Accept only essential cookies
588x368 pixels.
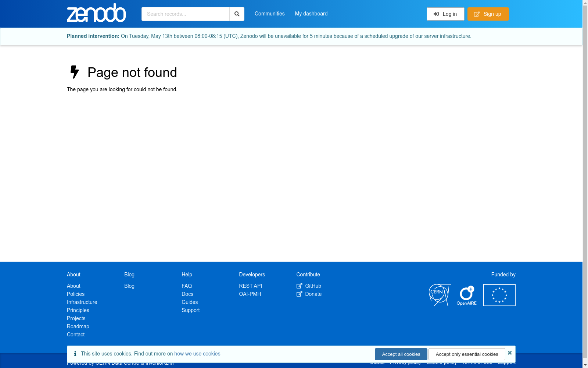click(467, 354)
